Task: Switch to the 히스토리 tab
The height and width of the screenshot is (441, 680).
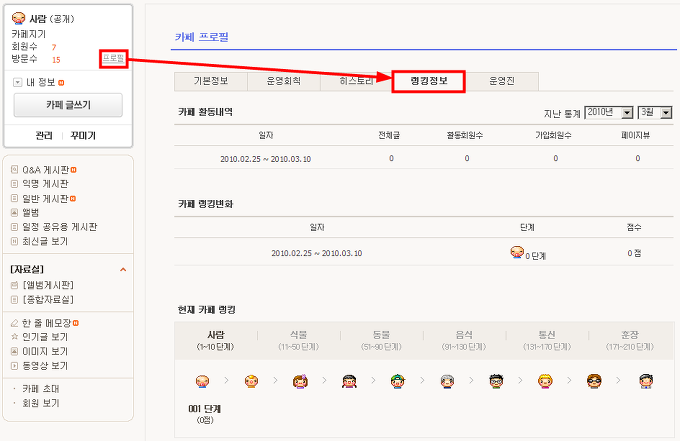Action: (x=356, y=82)
